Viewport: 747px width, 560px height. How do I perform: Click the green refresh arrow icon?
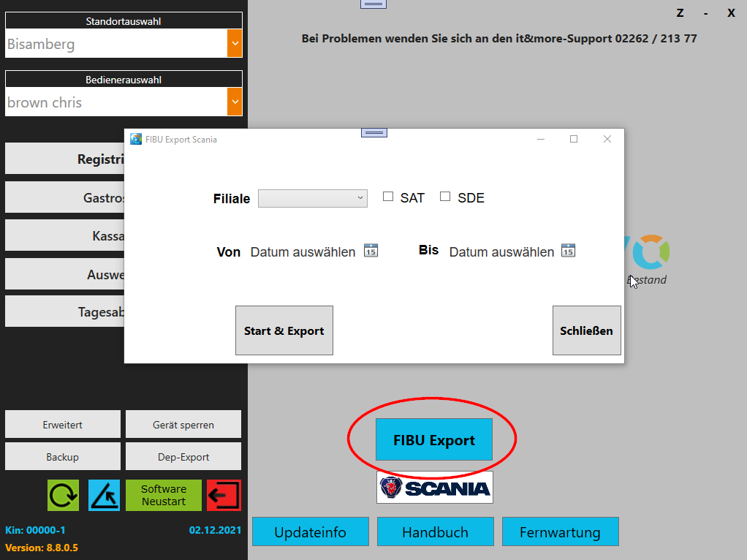[64, 495]
